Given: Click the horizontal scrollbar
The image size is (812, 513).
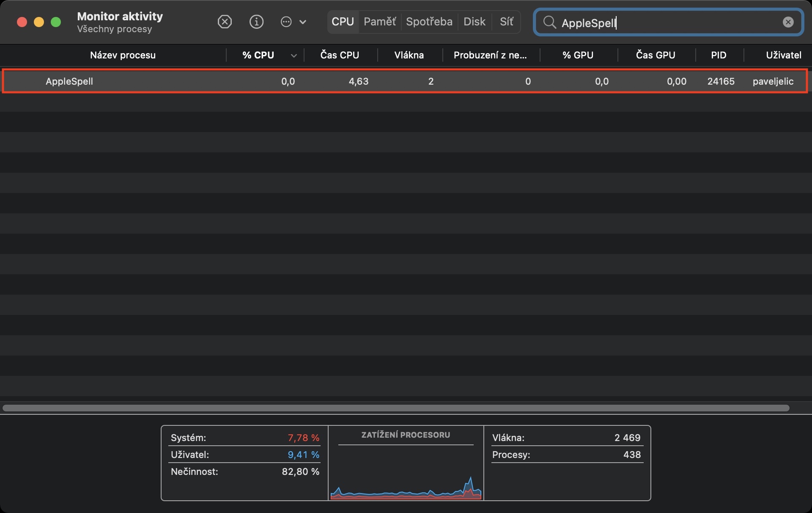Looking at the screenshot, I should click(396, 408).
